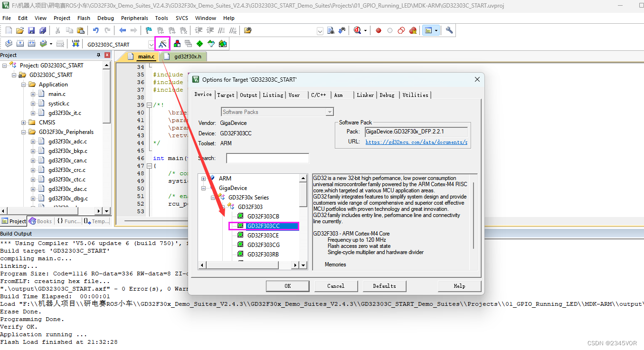Open Manage Run-Time Environment green icon
The height and width of the screenshot is (350, 644).
199,44
